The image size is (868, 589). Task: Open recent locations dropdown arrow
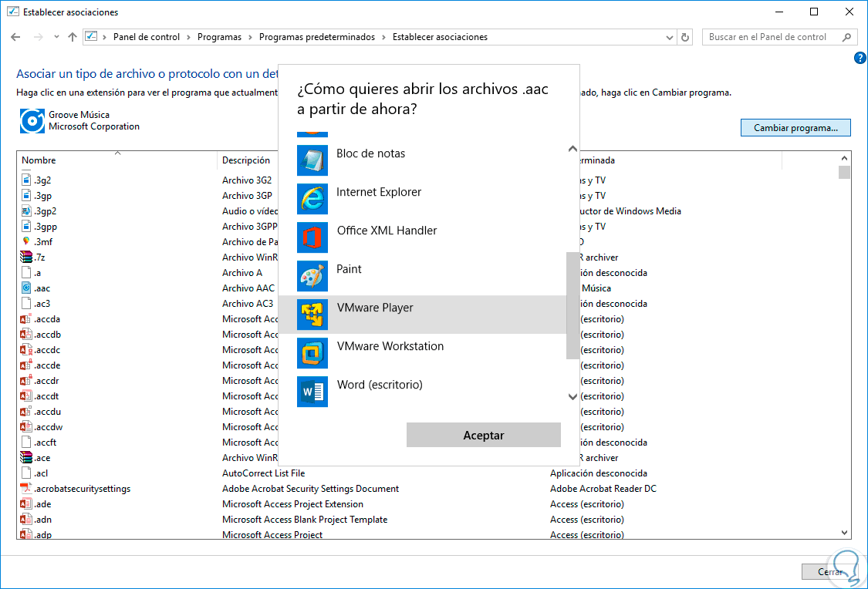[56, 37]
